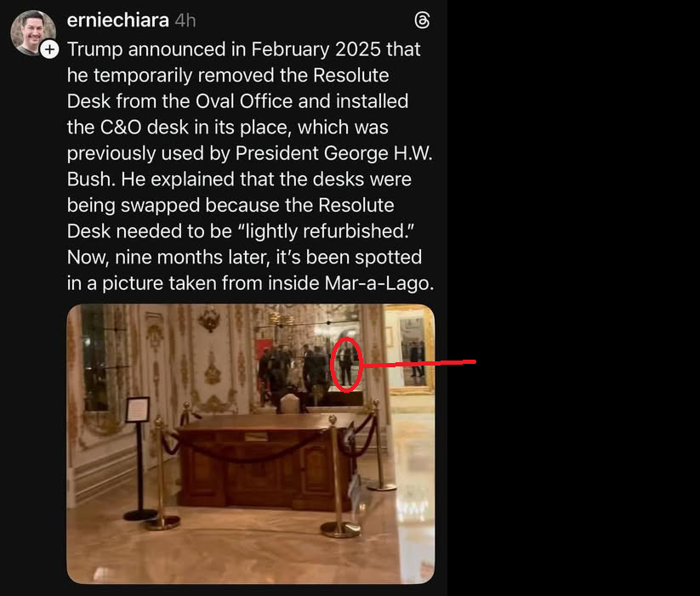Click the gold-framed mirror at photo right
Image resolution: width=700 pixels, height=596 pixels.
click(410, 349)
